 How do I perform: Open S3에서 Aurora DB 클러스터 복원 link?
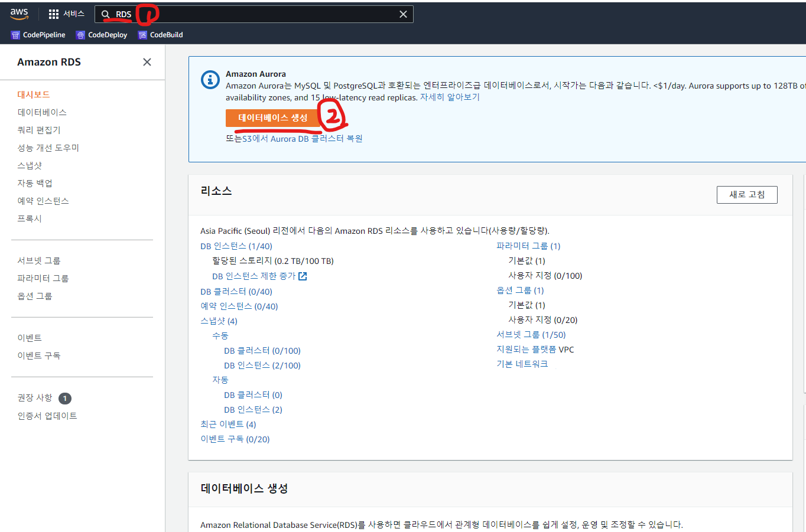(x=303, y=139)
